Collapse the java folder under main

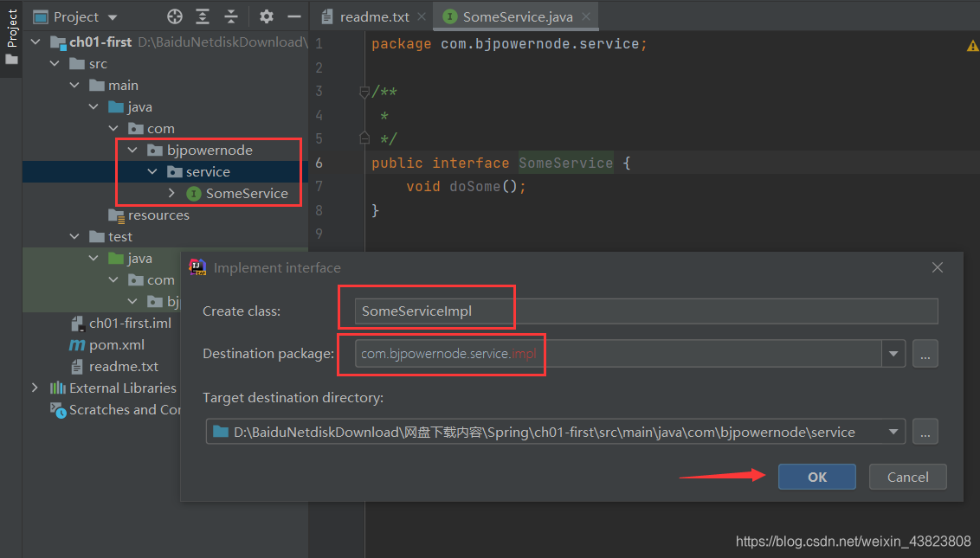(x=93, y=107)
